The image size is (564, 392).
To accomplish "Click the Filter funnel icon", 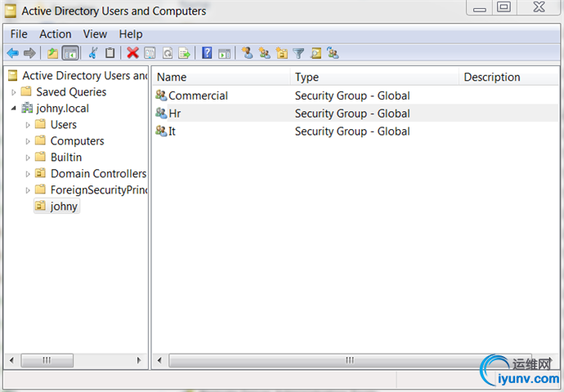I will tap(298, 54).
